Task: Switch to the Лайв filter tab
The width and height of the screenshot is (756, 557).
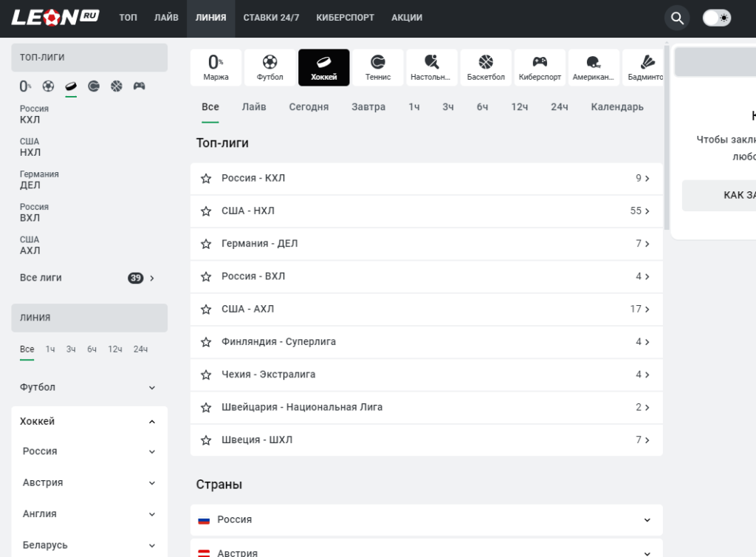Action: (x=254, y=107)
